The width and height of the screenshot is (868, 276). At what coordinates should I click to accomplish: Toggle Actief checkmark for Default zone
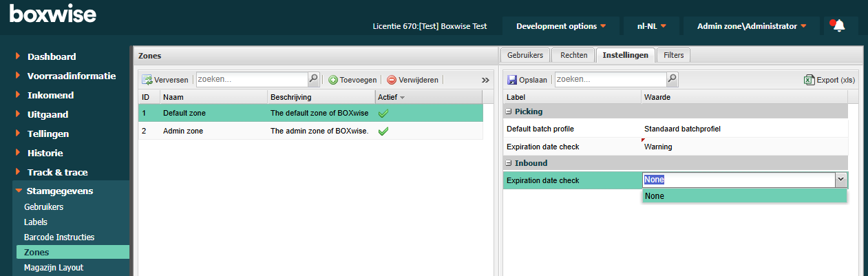tap(383, 112)
